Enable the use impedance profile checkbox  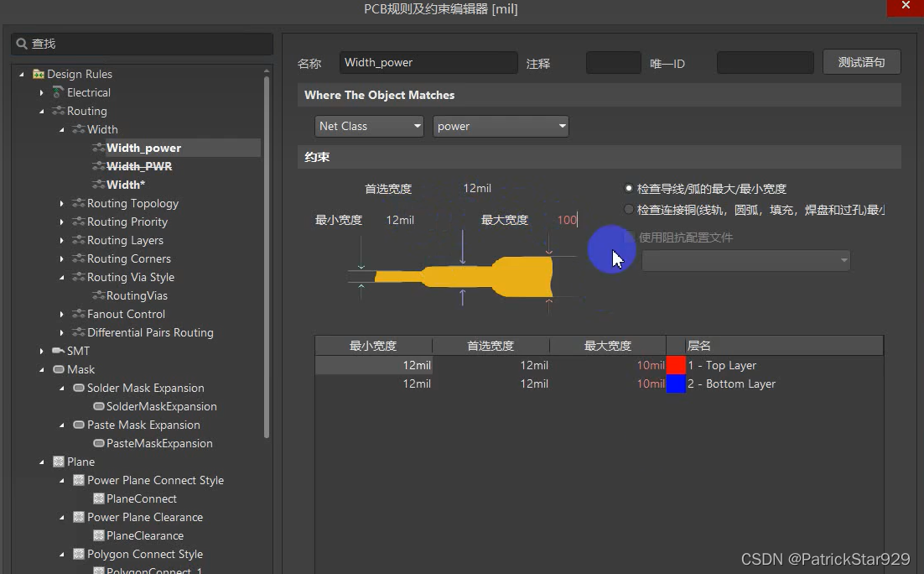click(630, 237)
